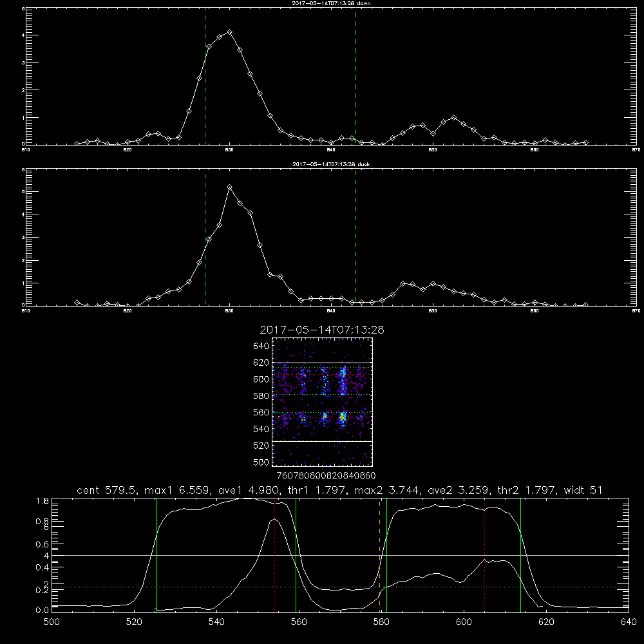The image size is (644, 644).
Task: Click the 580 label on the bottom plot's x-axis
Action: point(381,622)
